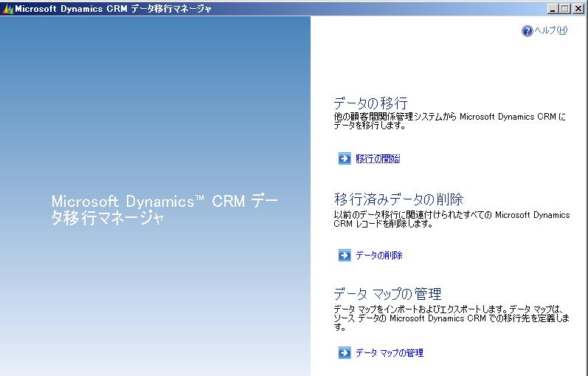Image resolution: width=588 pixels, height=376 pixels.
Task: Click the arrow icon beside 移行の開始
Action: click(x=345, y=159)
